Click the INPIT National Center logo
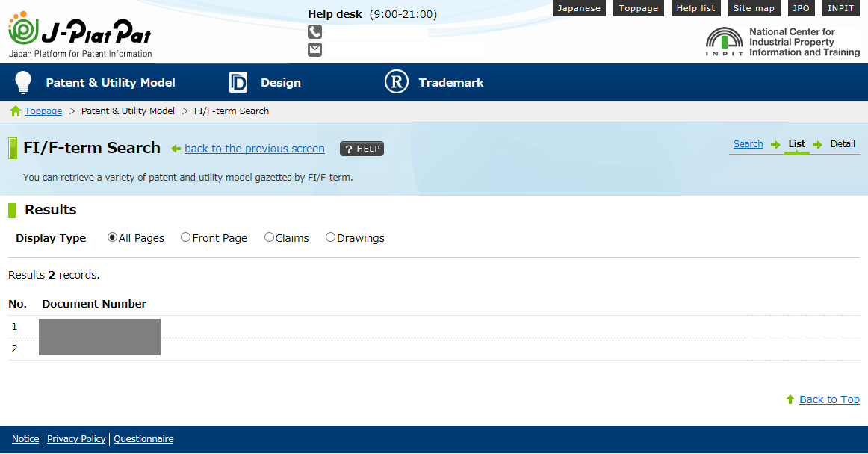The image size is (868, 454). pyautogui.click(x=782, y=43)
